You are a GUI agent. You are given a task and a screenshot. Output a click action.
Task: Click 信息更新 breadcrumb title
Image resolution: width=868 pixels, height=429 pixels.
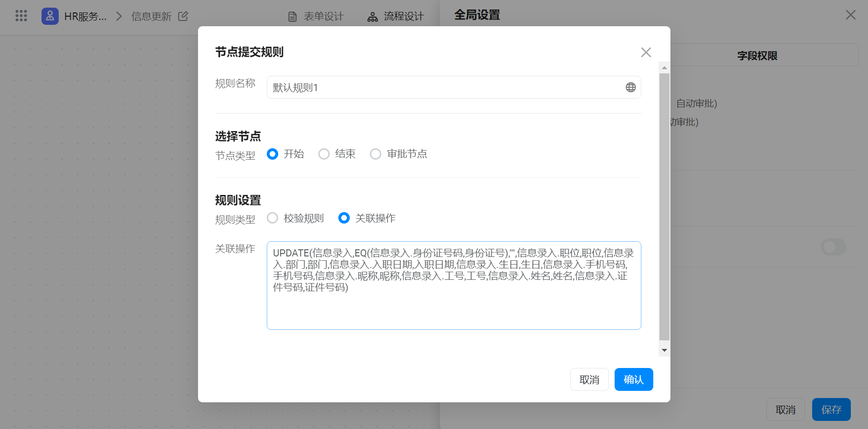151,16
